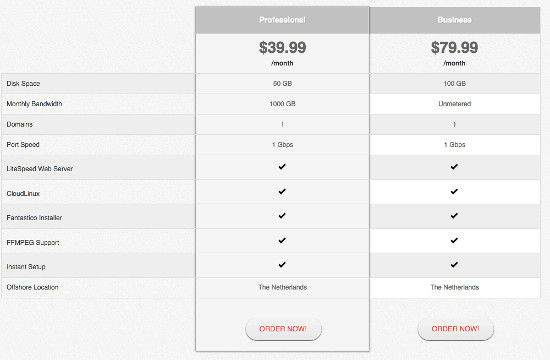Click the Offshore Location row label

32,287
